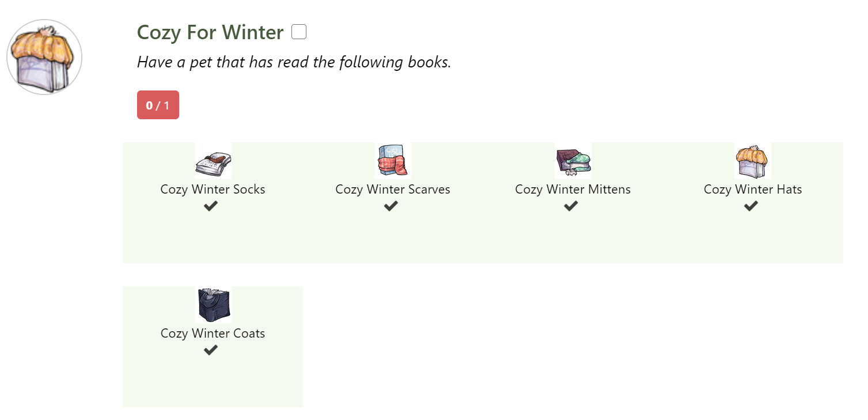Select the Cozy Winter Socks label

213,190
